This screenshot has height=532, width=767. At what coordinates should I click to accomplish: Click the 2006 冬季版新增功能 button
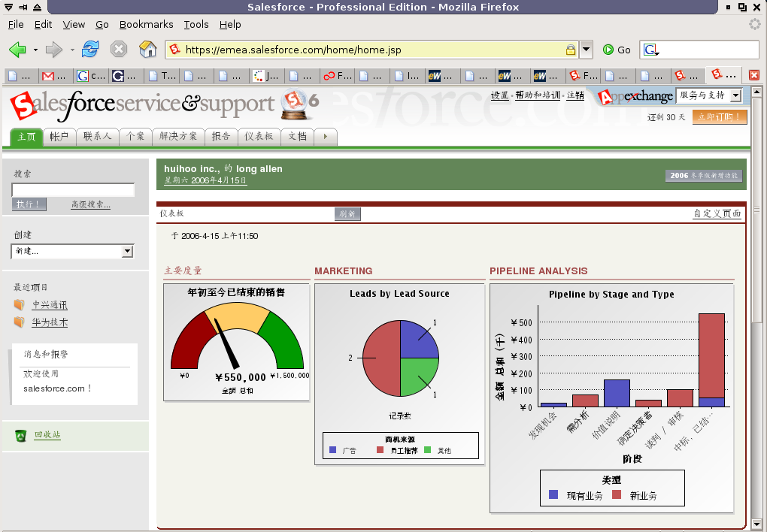tap(704, 176)
